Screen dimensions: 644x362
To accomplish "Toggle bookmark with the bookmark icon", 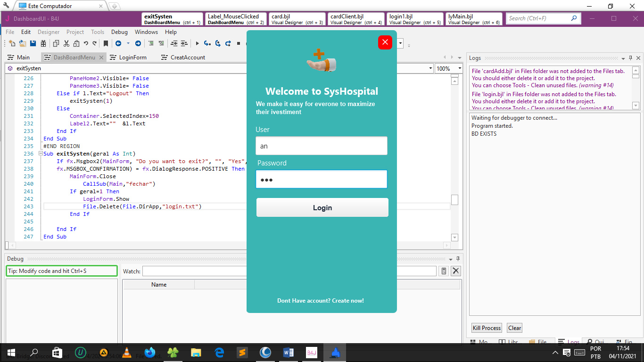I will click(x=106, y=43).
